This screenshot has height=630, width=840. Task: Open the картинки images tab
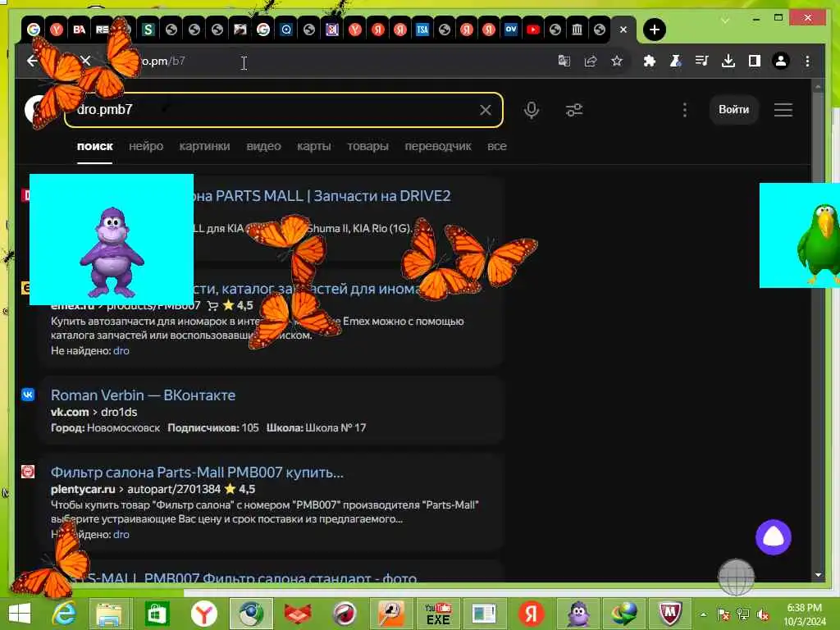(x=204, y=146)
